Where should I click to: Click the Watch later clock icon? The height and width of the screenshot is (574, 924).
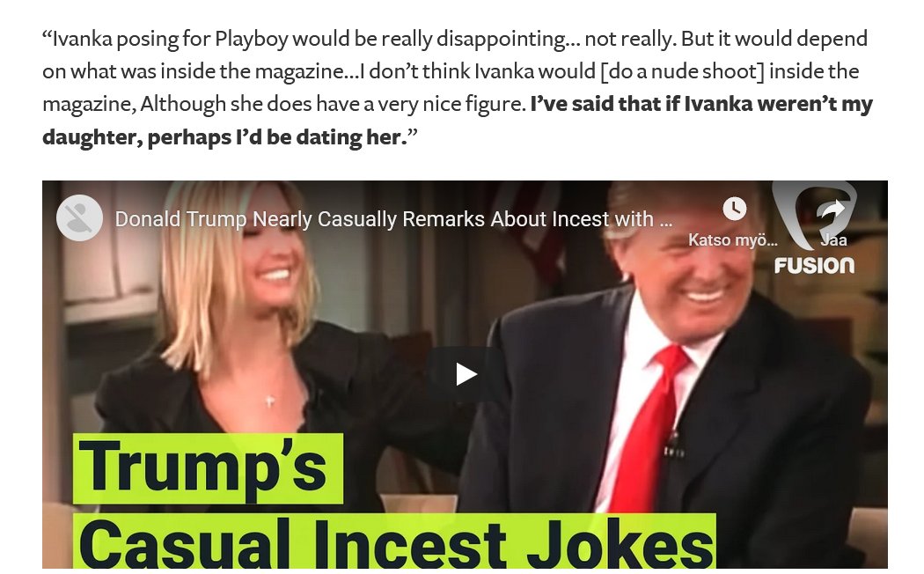point(734,208)
